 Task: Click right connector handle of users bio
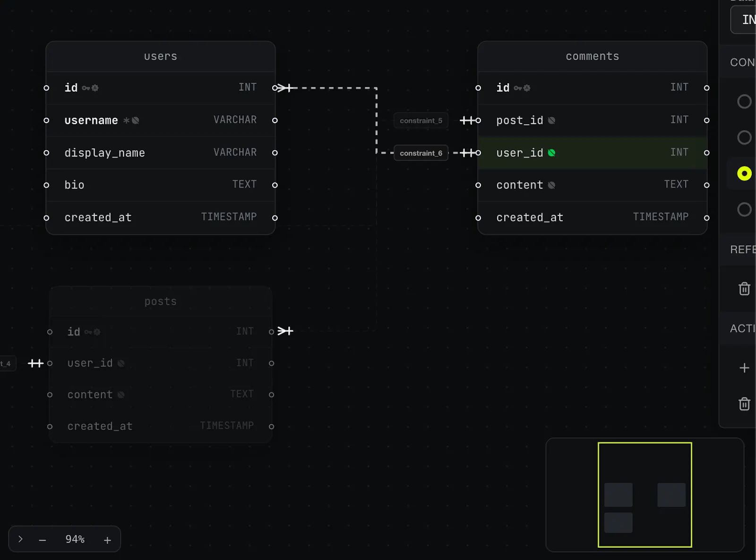point(275,185)
